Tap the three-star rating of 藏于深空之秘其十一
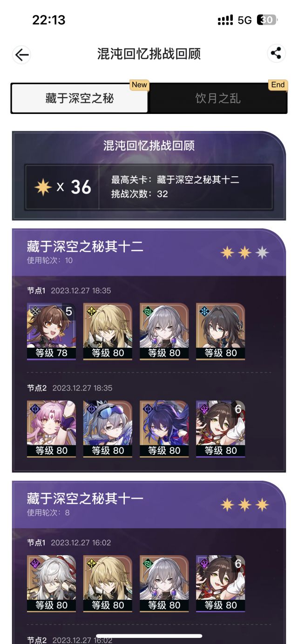Image resolution: width=298 pixels, height=644 pixels. coord(245,505)
